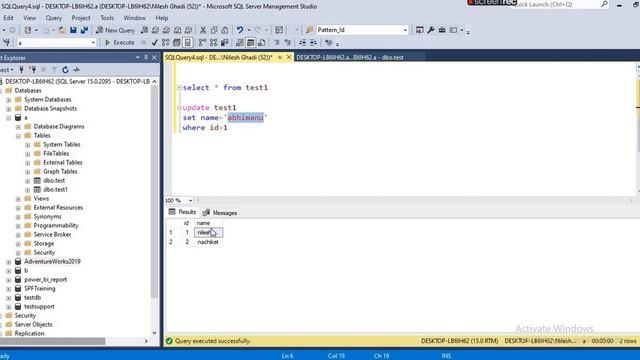Screen dimensions: 640x360
Task: Click the Object Explorer Refresh icon
Action: coord(65,70)
